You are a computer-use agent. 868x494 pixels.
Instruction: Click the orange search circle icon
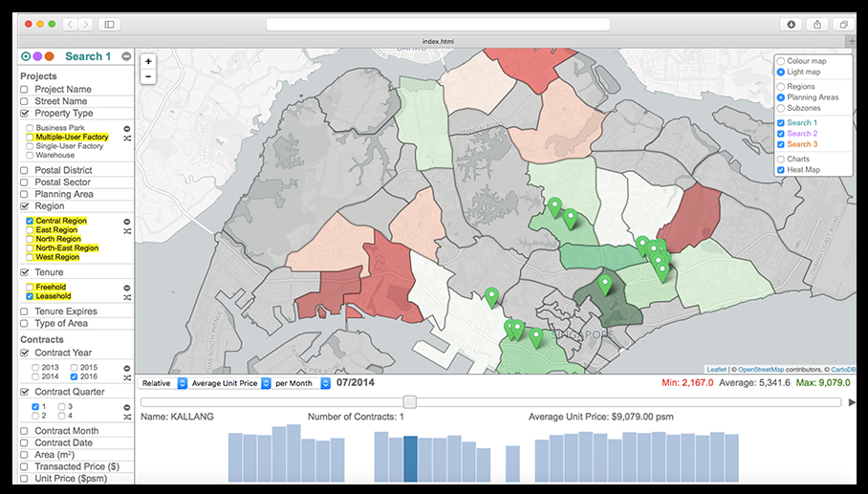pyautogui.click(x=50, y=56)
